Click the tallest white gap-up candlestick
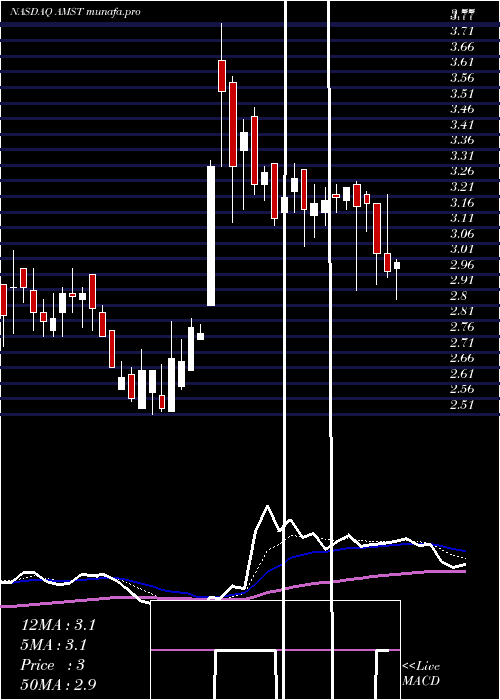This screenshot has width=500, height=700. coord(211,236)
